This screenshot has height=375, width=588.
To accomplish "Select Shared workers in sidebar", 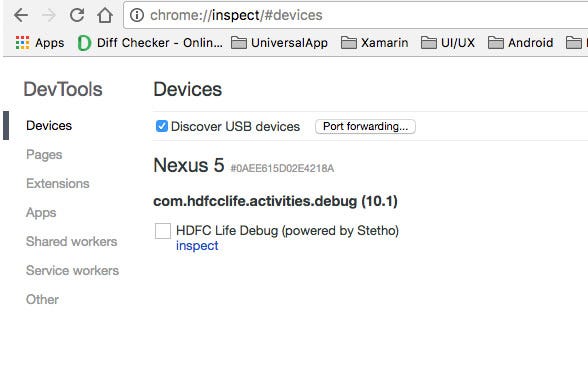I will [x=72, y=242].
